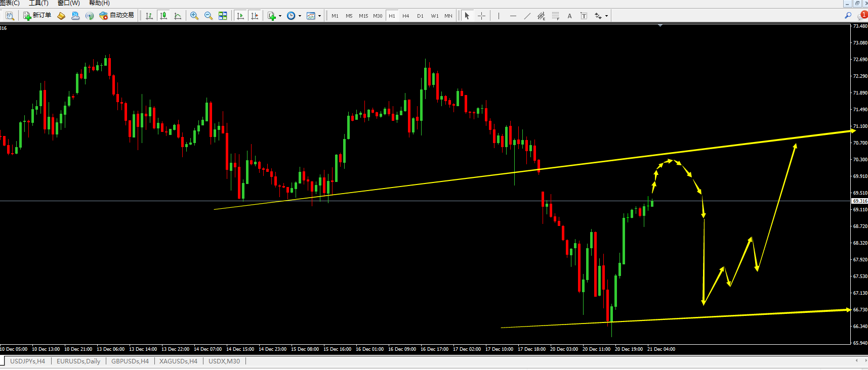Select the bar chart type icon
This screenshot has height=370, width=868.
(x=149, y=16)
